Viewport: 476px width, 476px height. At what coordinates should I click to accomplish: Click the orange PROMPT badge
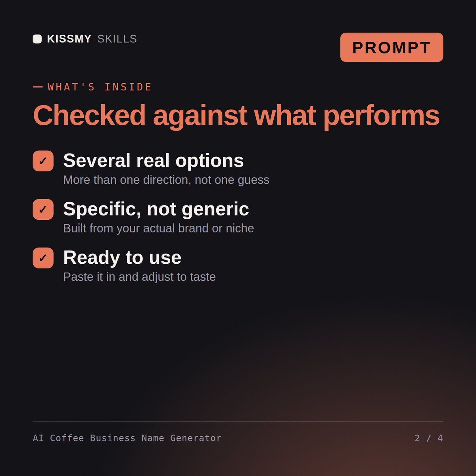pos(392,47)
